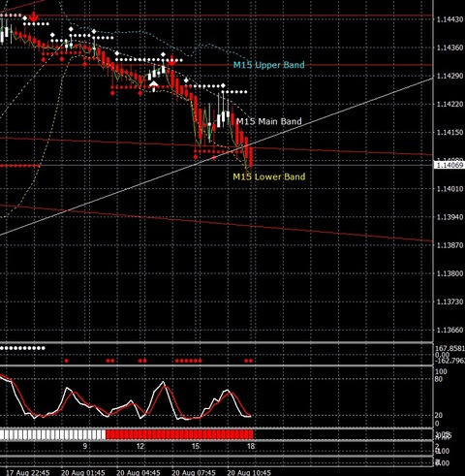Click the 20 Aug 04:45 time label
465x476 pixels.
139,472
